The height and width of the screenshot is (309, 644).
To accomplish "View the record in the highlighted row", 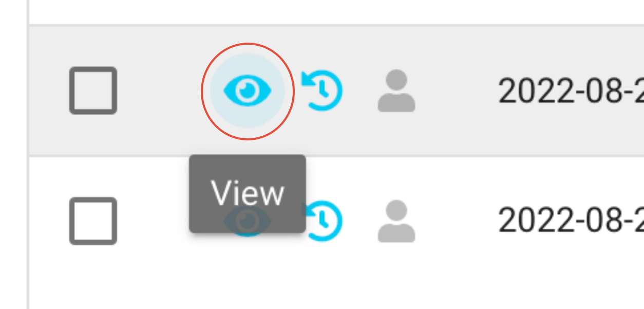I will point(248,91).
